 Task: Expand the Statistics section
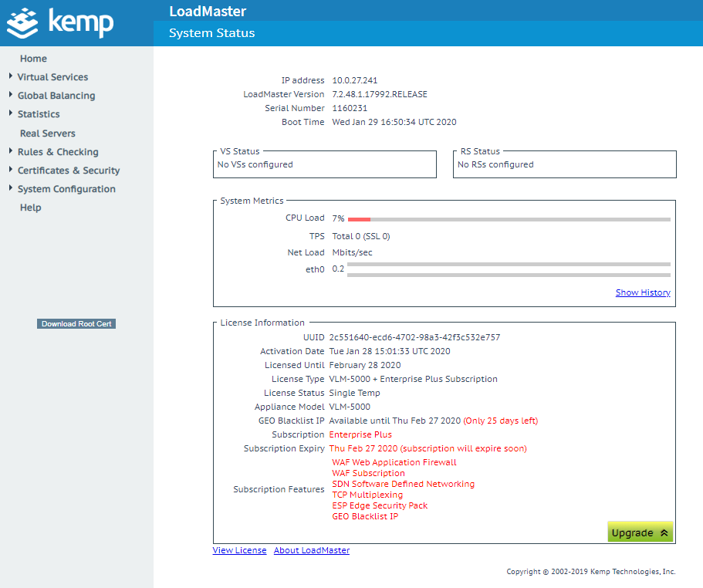pos(39,113)
